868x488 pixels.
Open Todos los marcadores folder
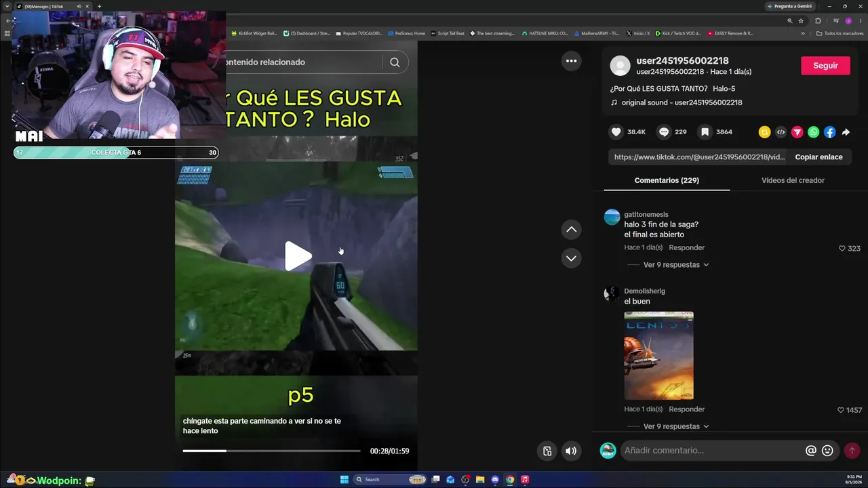click(x=840, y=33)
